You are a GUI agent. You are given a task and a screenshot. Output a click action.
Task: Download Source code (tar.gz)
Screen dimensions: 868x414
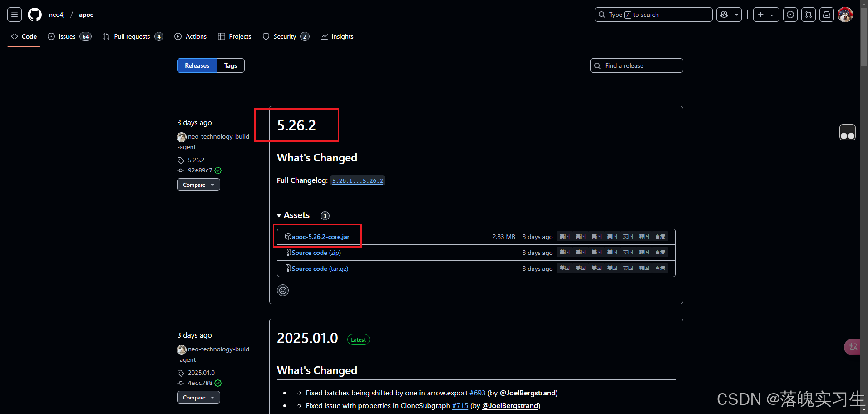click(320, 269)
